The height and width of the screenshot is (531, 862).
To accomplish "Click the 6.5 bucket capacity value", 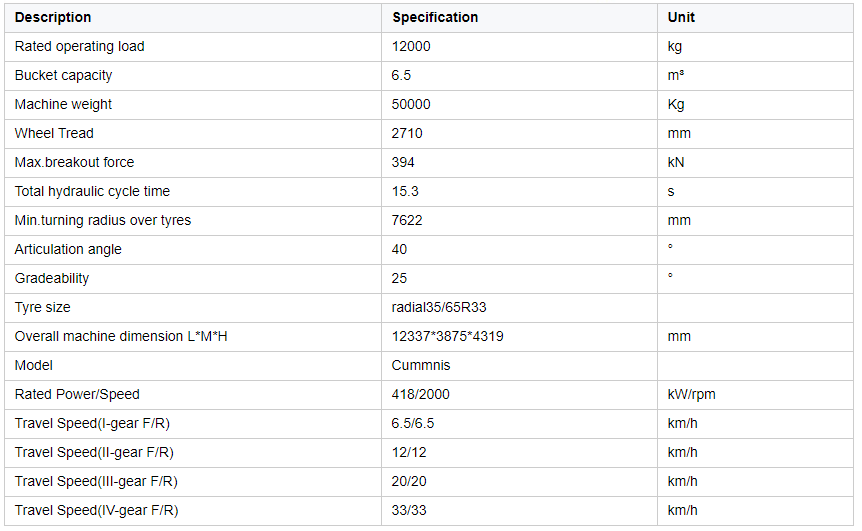I will pos(401,76).
